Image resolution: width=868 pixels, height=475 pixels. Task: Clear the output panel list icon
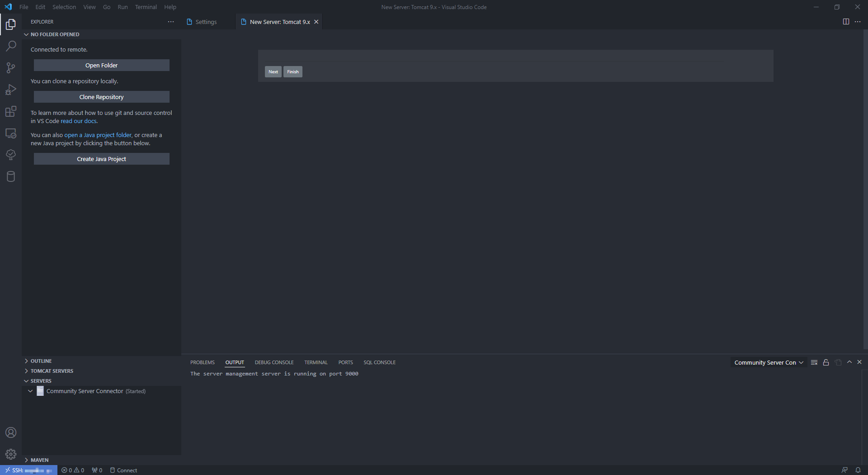[814, 362]
